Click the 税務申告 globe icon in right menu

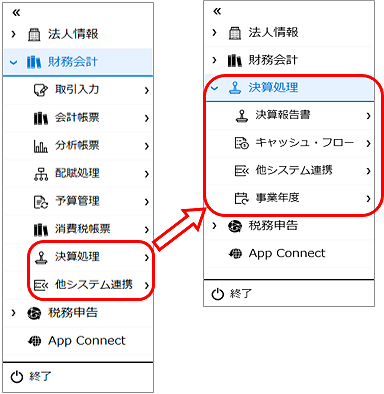(235, 226)
